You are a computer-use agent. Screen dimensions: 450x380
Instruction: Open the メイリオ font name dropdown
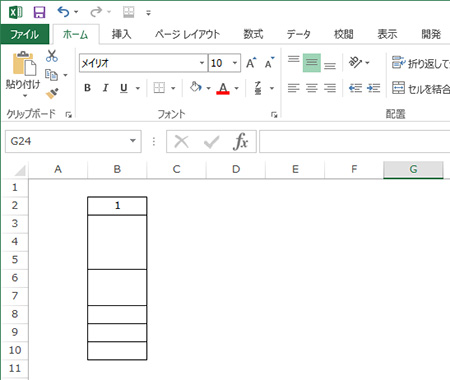pos(202,63)
